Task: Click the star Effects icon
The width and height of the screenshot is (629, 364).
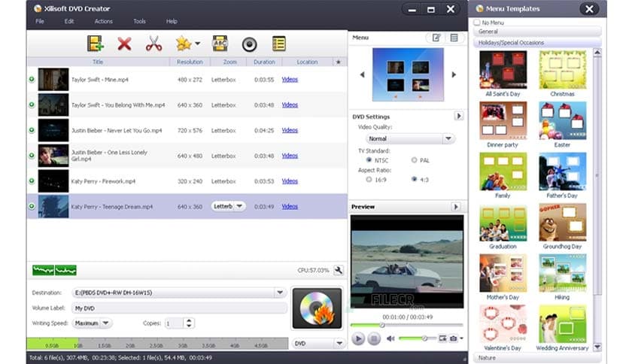Action: click(184, 44)
